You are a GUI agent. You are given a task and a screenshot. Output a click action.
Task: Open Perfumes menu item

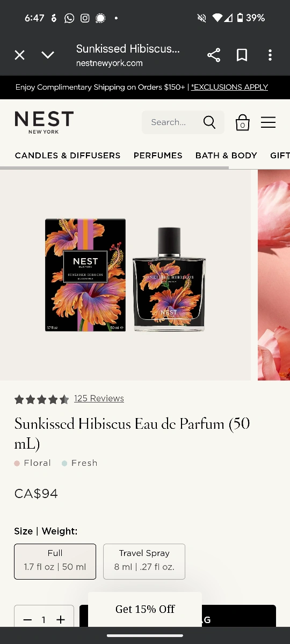[x=158, y=156]
